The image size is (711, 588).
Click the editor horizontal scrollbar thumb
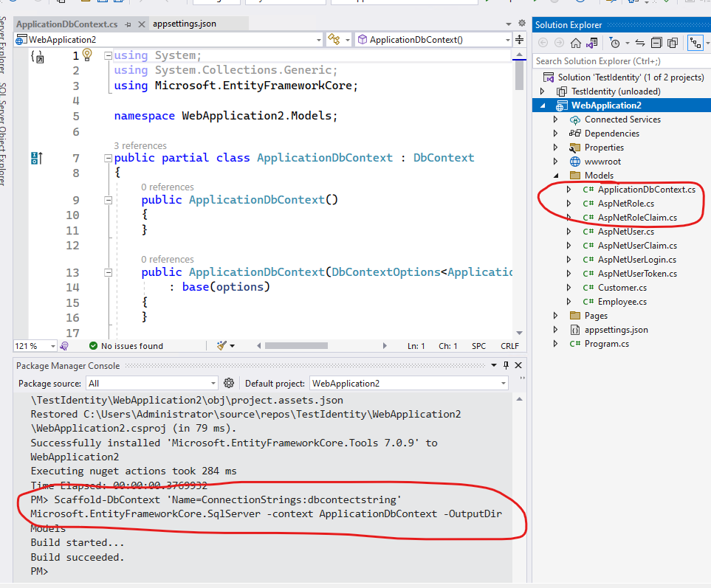coord(296,346)
